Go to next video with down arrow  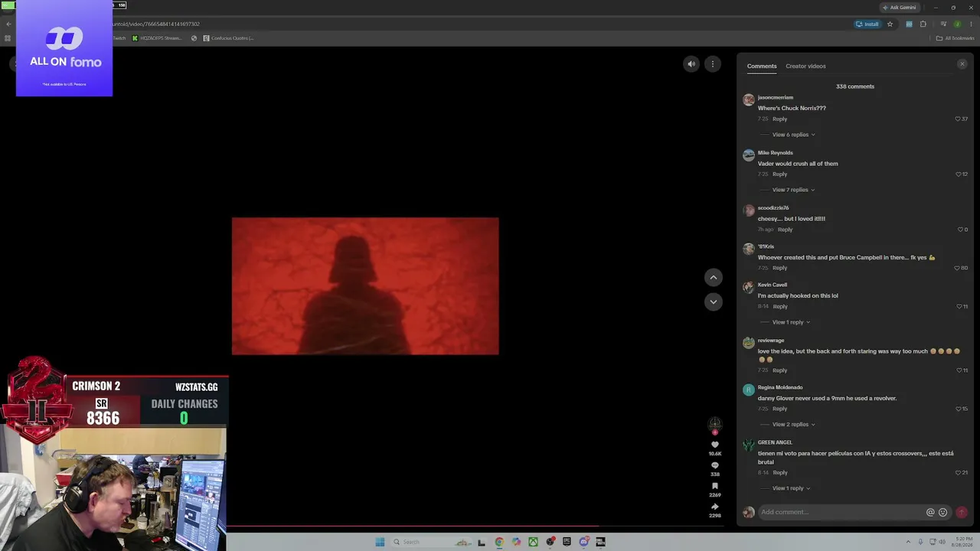713,302
